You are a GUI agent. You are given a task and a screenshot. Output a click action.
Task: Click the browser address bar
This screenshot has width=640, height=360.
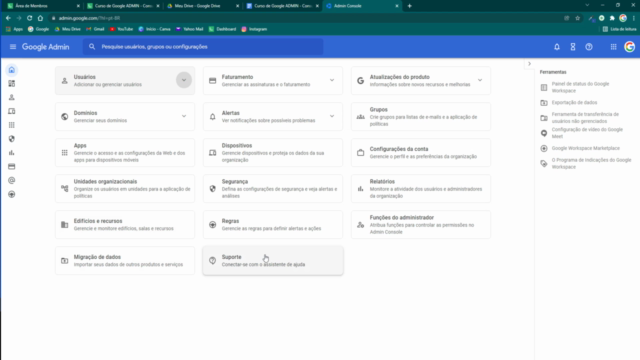(x=306, y=18)
